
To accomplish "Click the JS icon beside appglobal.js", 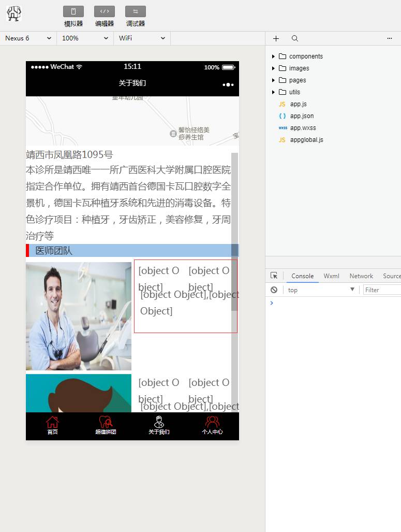I will coord(282,140).
